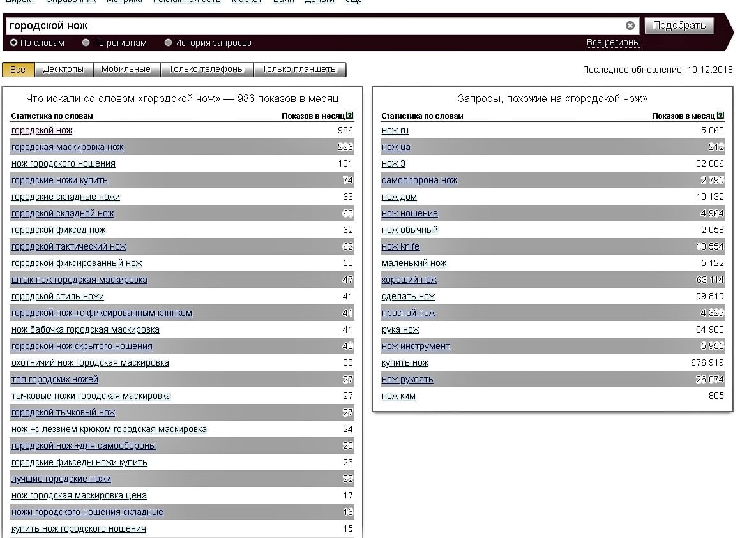
Task: Open the 'нож инструмент' similar query
Action: [x=416, y=346]
